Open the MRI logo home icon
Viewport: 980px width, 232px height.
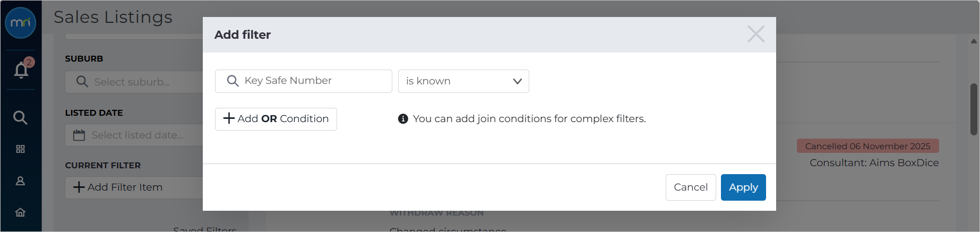point(21,23)
